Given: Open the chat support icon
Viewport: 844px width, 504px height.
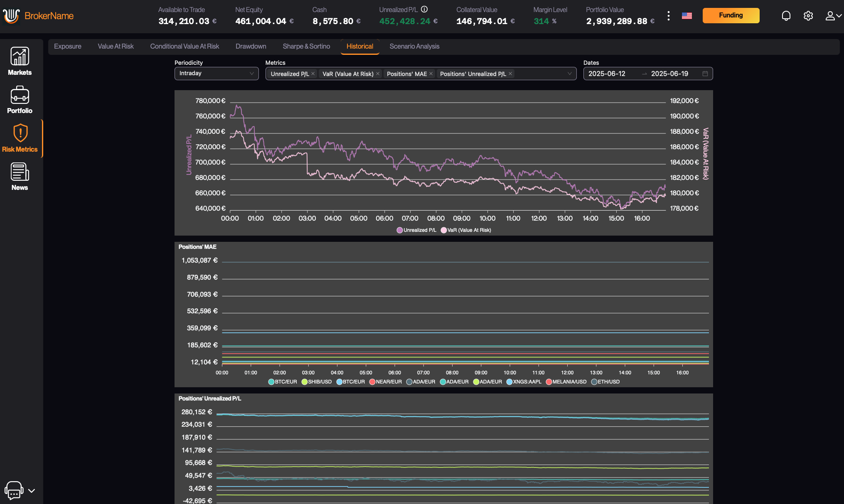Looking at the screenshot, I should pyautogui.click(x=14, y=490).
